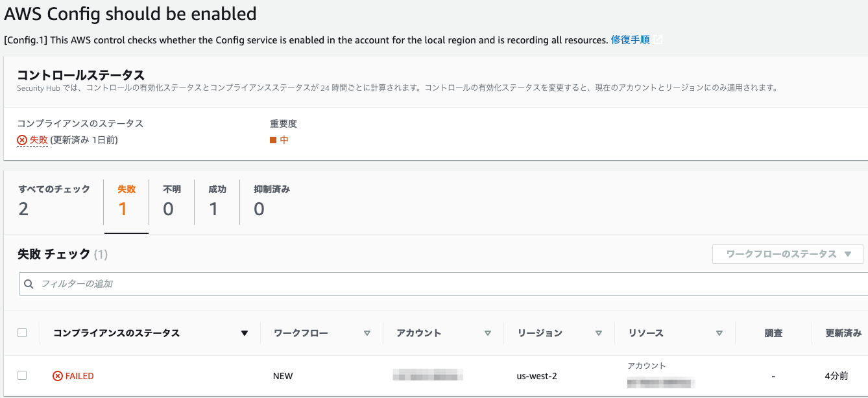Open the ワークフロー column filter dropdown

coord(368,333)
